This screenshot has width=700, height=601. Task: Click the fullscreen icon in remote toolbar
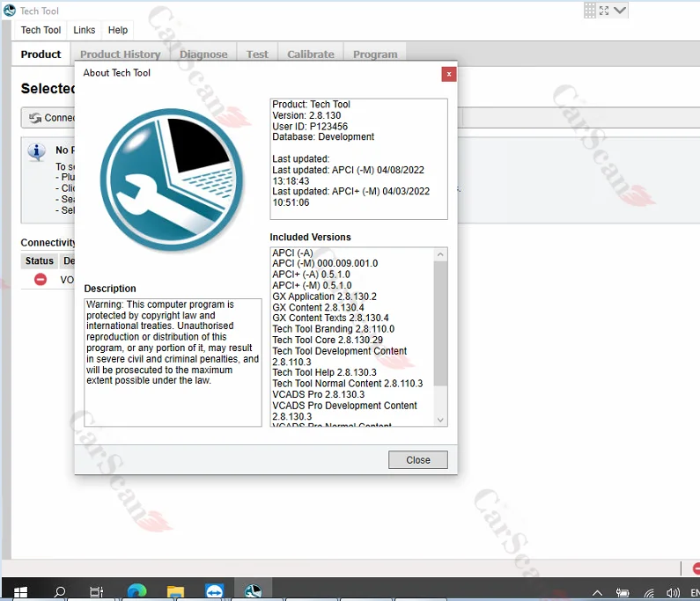coord(604,11)
